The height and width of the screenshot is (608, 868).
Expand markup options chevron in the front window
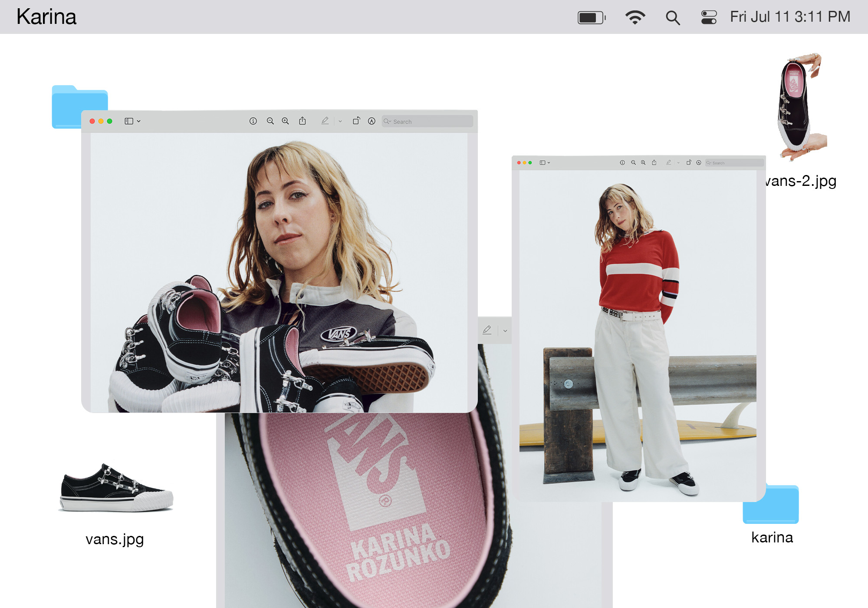[340, 122]
